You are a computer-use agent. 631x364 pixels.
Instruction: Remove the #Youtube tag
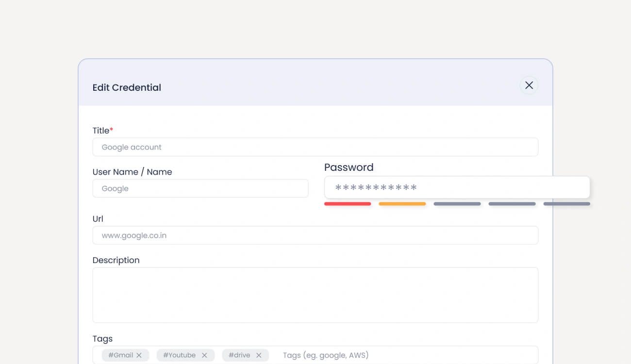pos(204,355)
